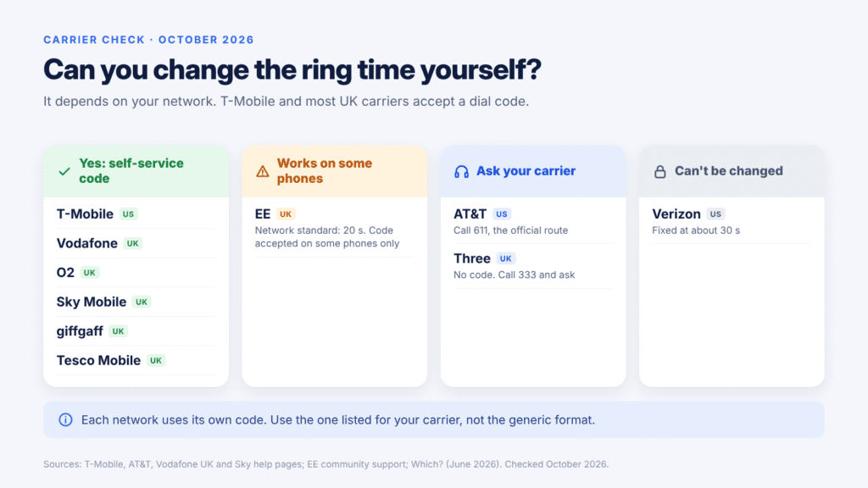Select the Vodafone carrier row
This screenshot has width=868, height=488.
[x=136, y=243]
